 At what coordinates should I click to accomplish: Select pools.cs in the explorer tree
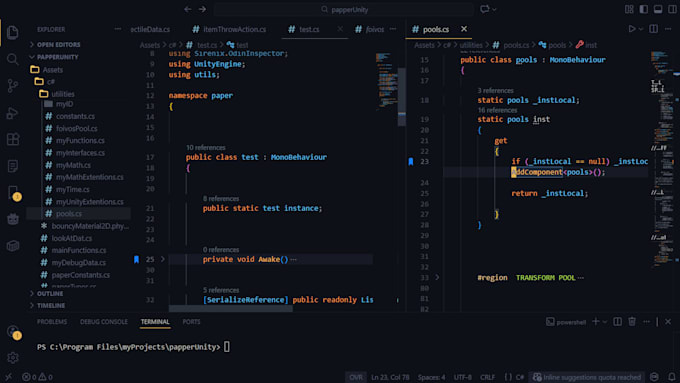tap(69, 214)
